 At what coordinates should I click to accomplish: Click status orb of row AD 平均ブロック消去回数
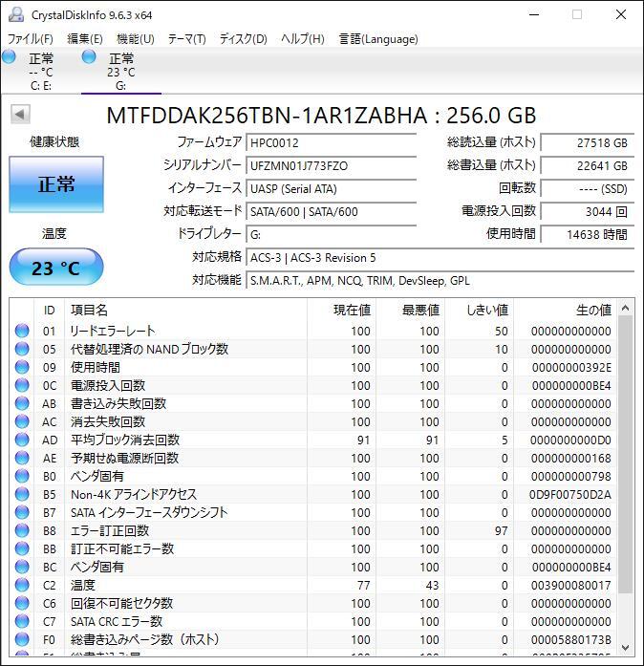[x=22, y=440]
